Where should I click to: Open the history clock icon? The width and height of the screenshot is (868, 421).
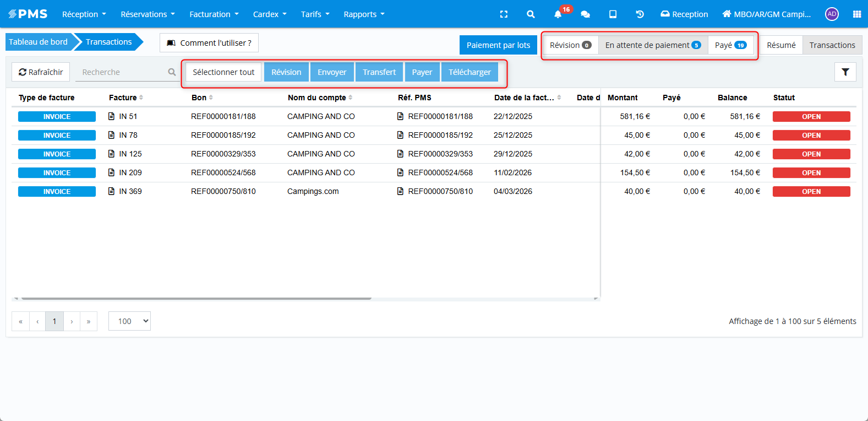pos(640,14)
